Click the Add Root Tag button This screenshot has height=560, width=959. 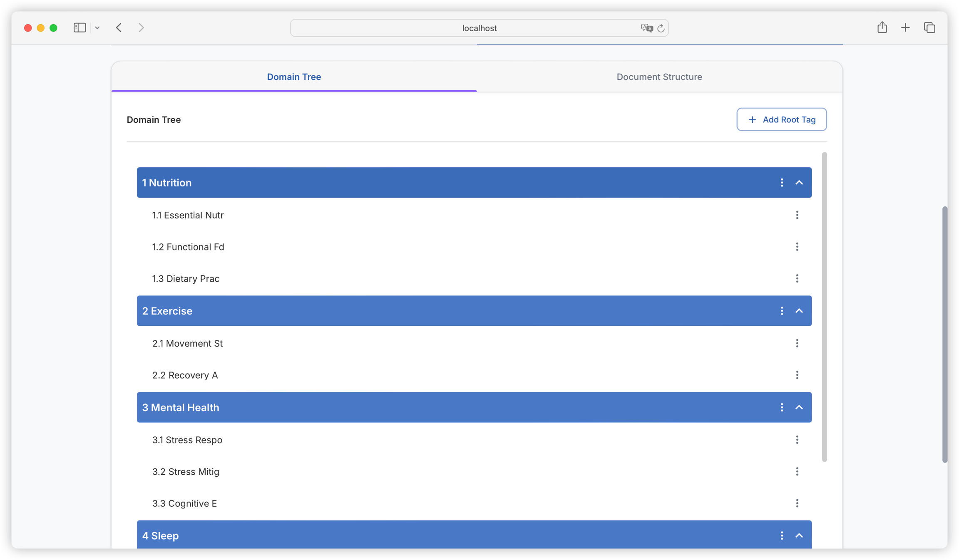[x=781, y=119]
